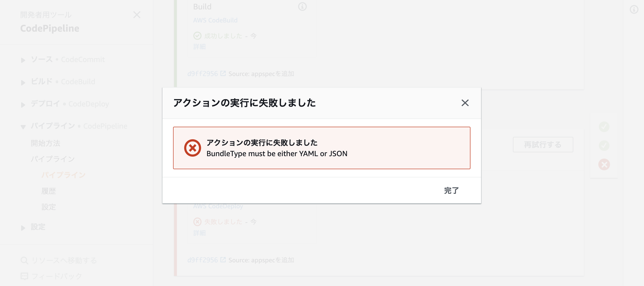Click the red error icon inside the alert box

pyautogui.click(x=193, y=148)
